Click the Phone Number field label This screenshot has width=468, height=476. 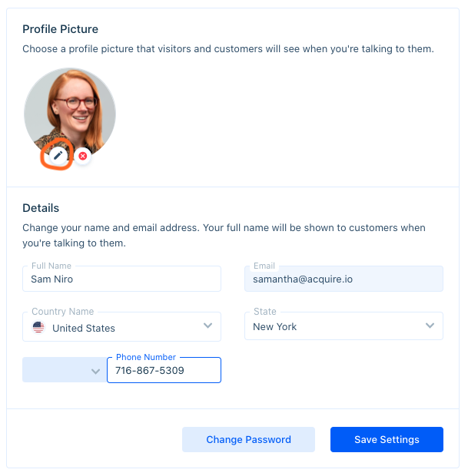145,357
